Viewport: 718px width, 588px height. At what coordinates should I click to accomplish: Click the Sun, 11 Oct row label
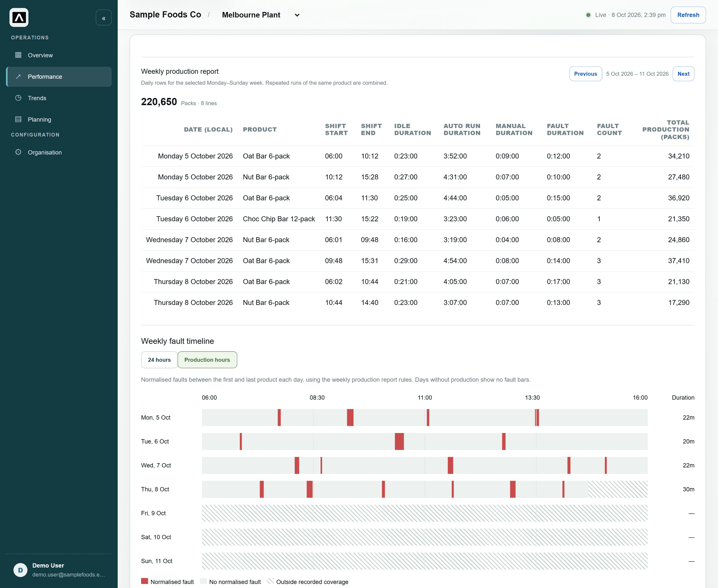click(x=157, y=561)
